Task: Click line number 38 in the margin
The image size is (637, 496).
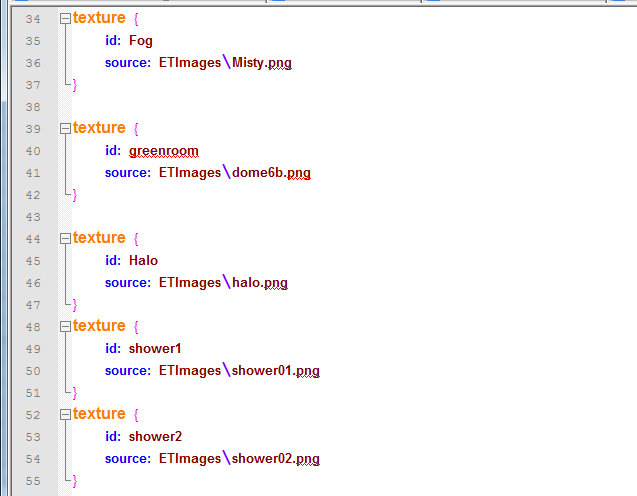Action: point(33,107)
